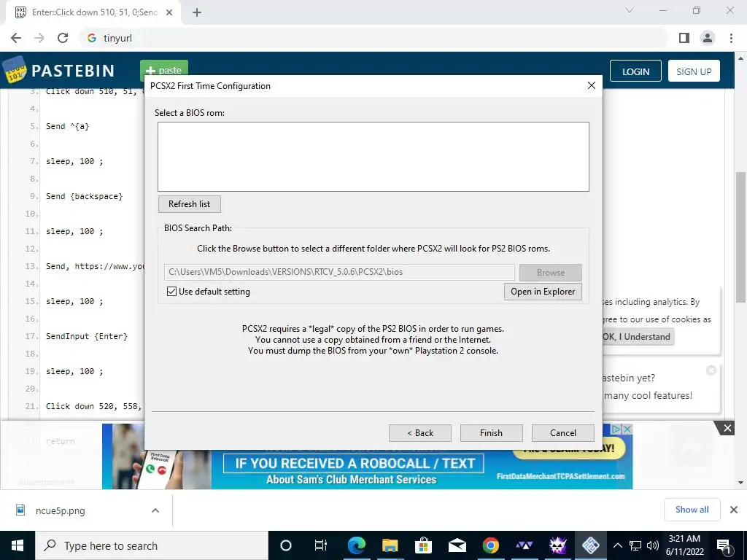Open the Windows Start menu
The width and height of the screenshot is (747, 560).
pyautogui.click(x=18, y=545)
